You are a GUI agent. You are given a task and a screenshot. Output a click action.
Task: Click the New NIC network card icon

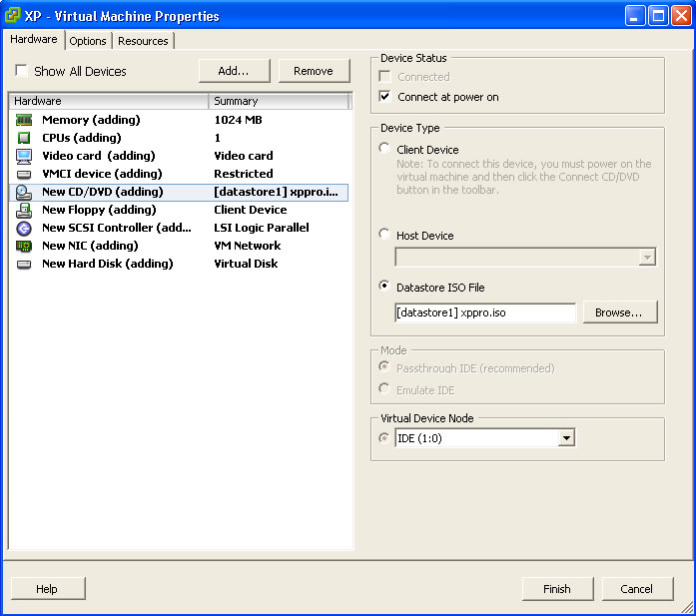coord(24,246)
